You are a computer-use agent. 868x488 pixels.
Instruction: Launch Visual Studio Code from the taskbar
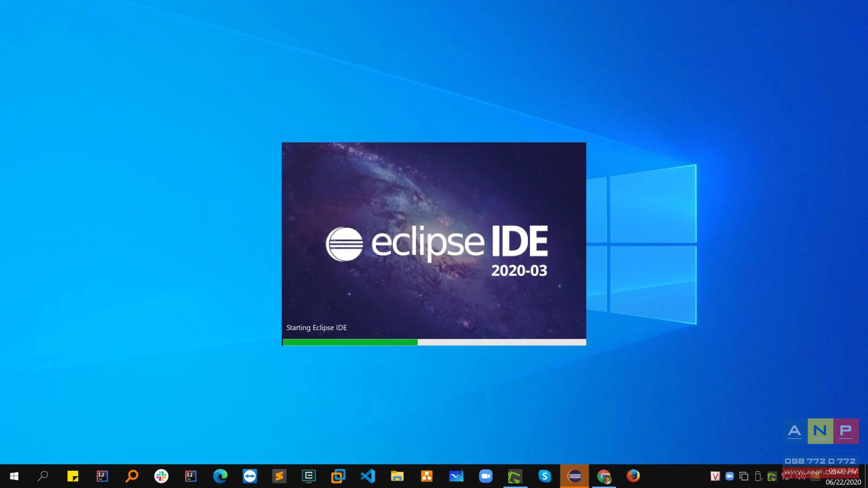click(x=368, y=476)
